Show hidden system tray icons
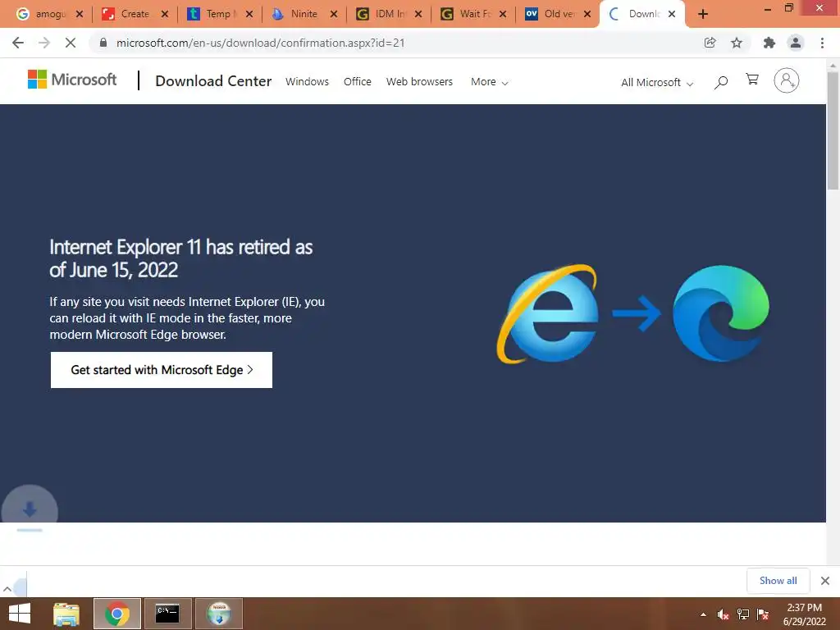The image size is (840, 630). pyautogui.click(x=703, y=614)
